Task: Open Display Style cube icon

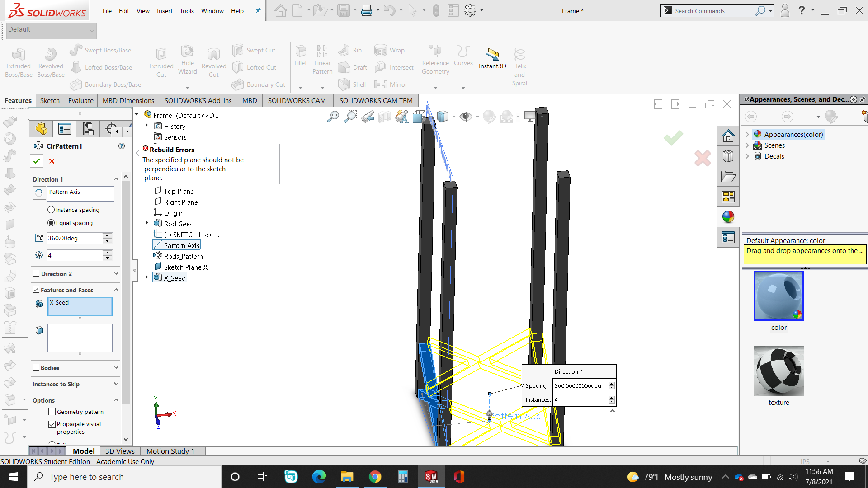Action: pyautogui.click(x=443, y=117)
